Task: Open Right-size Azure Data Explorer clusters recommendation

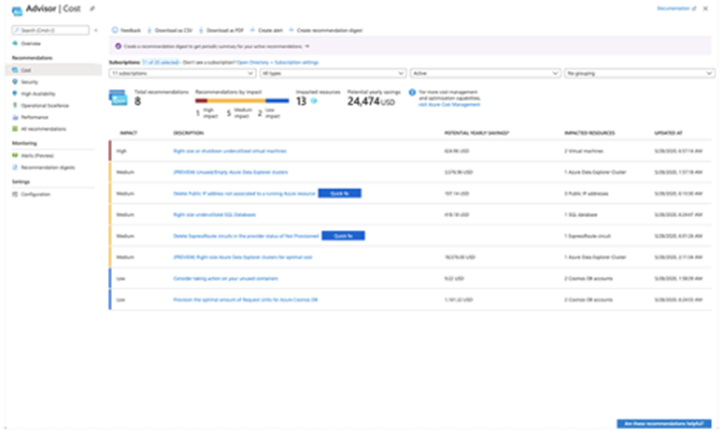Action: (242, 257)
